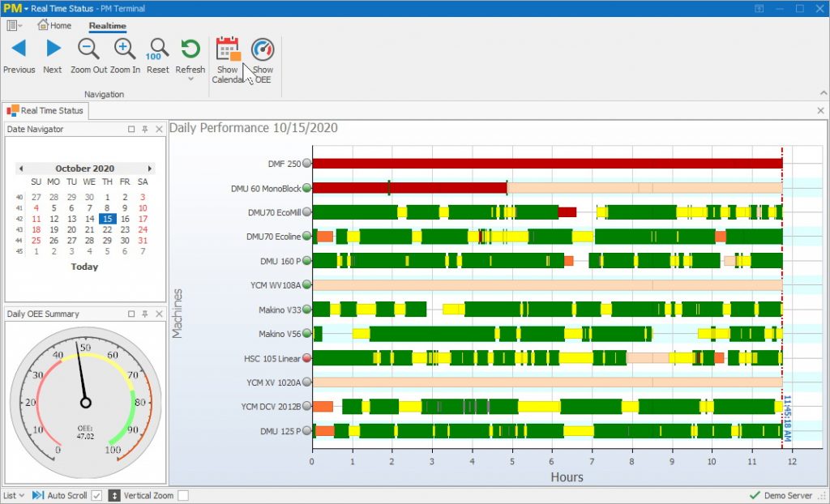830x504 pixels.
Task: Pin the Daily OEE Summary panel
Action: point(145,314)
